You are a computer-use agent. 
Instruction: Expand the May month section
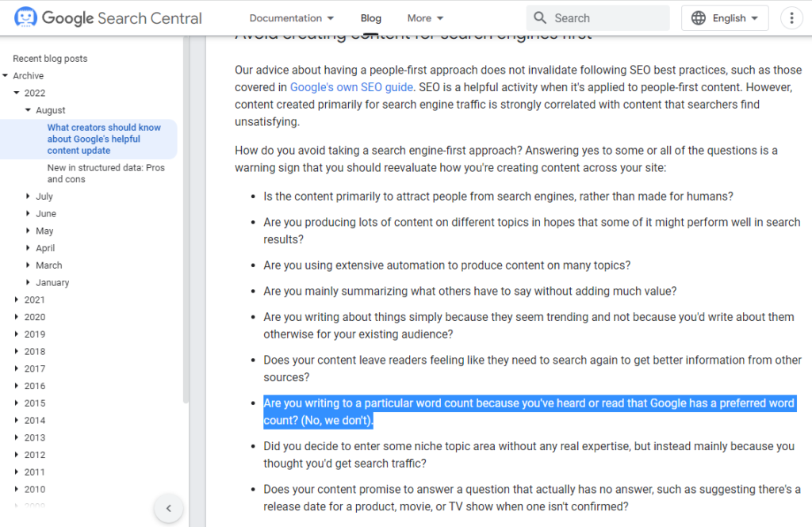point(28,231)
